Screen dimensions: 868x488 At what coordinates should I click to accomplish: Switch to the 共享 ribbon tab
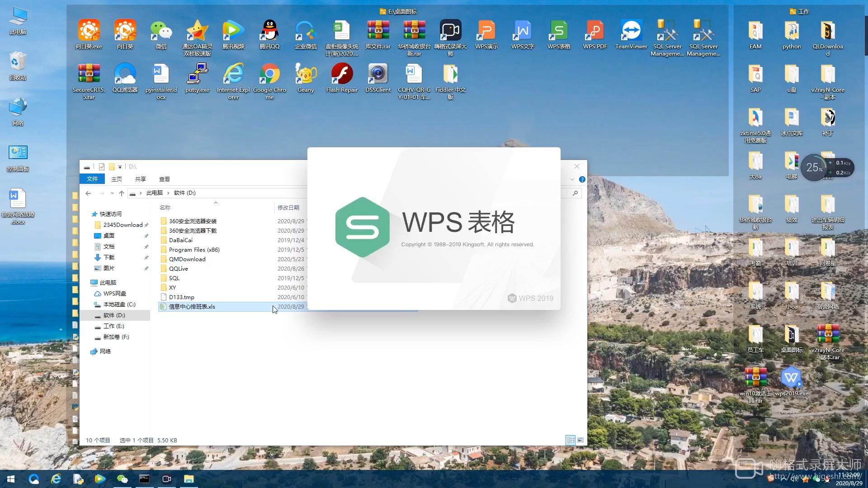point(141,179)
